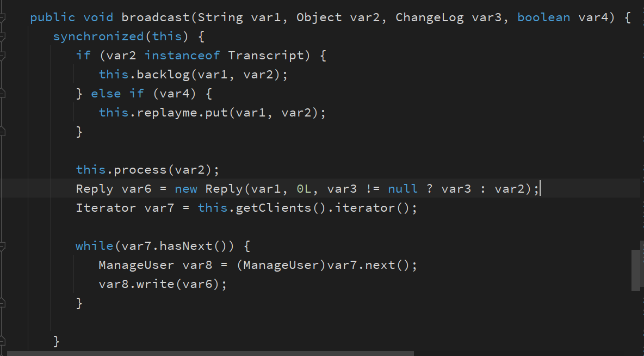Viewport: 644px width, 356px height.
Task: Collapse the synchronized(this) block fold marker
Action: 2,36
